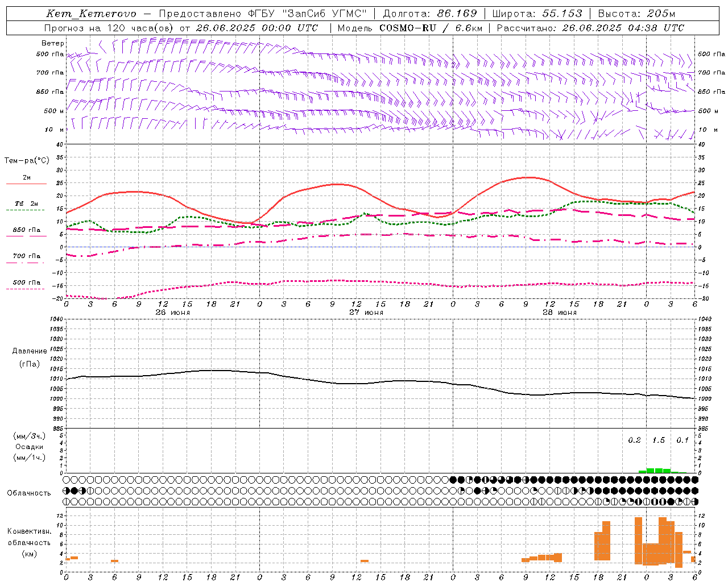
Task: Select the Модель COSMO-RU / 6.6км label
Action: point(410,28)
